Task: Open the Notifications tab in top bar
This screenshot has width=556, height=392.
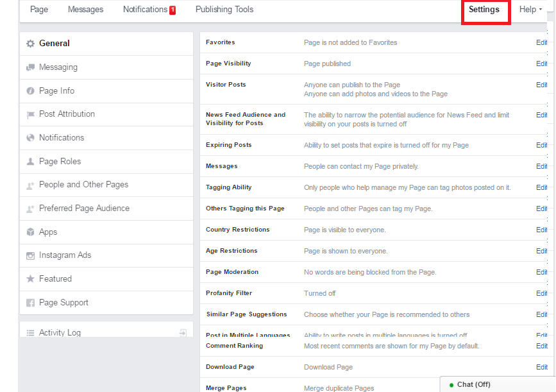Action: click(146, 10)
